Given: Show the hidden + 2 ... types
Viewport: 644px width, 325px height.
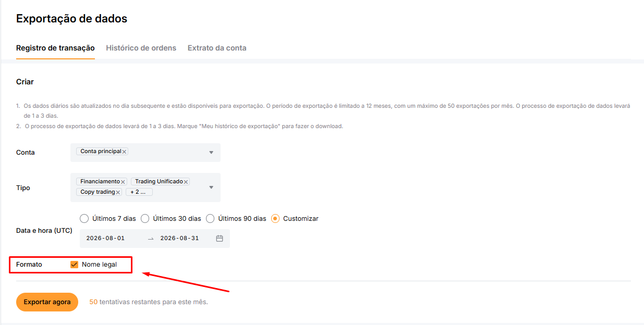Looking at the screenshot, I should coord(139,192).
